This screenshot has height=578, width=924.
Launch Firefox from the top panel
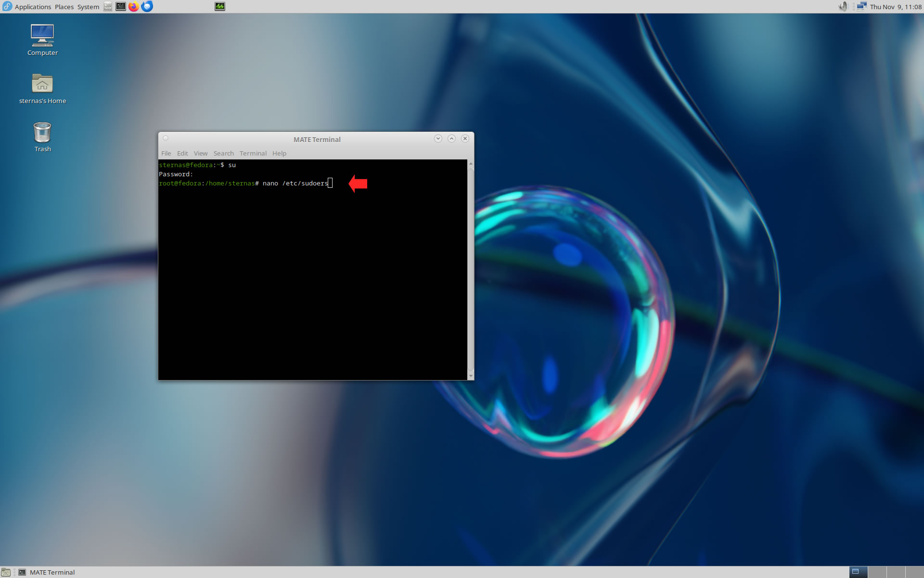(x=134, y=6)
